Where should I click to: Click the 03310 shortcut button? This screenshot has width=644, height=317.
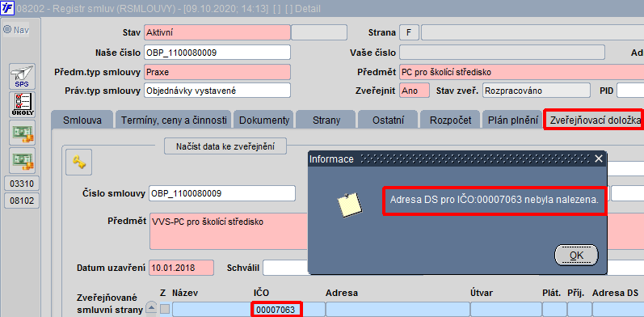click(22, 184)
